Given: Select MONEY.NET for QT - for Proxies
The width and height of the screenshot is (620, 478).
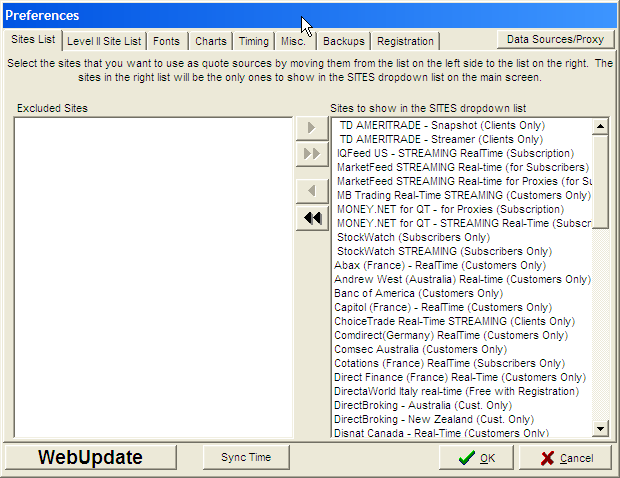Looking at the screenshot, I should (461, 209).
